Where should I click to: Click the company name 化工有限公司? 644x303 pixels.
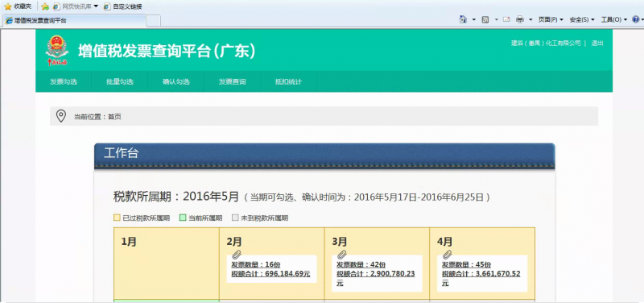(x=546, y=44)
